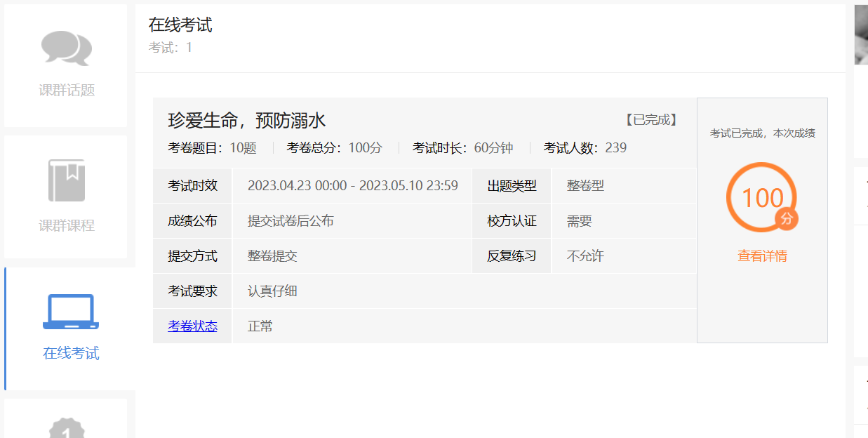This screenshot has height=438, width=868.
Task: Click the 【已完成】 status label
Action: tap(651, 120)
